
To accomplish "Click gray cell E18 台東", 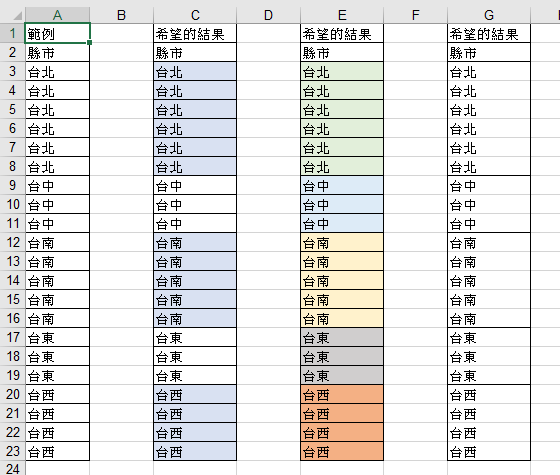I will [342, 356].
